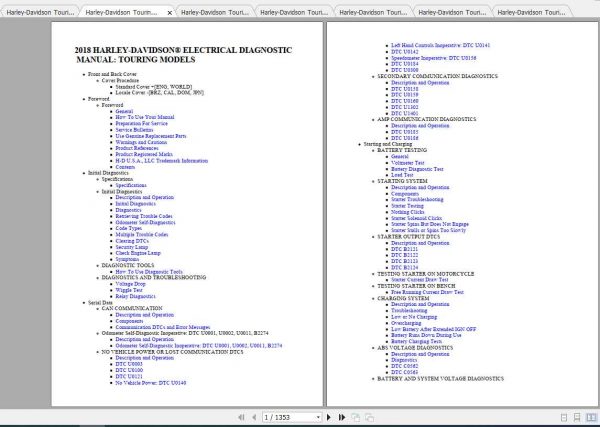Open 'Warnings and Cautions' link
The width and height of the screenshot is (600, 427).
pyautogui.click(x=141, y=142)
